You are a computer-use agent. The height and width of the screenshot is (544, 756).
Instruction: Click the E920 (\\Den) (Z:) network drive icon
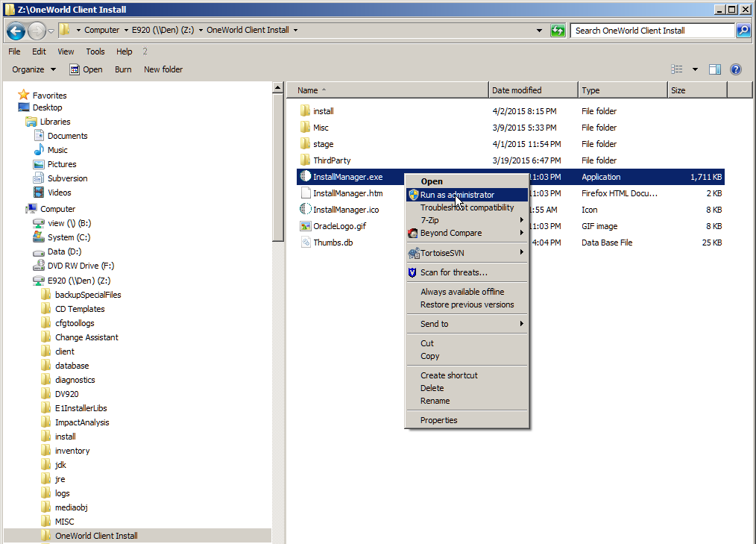click(x=39, y=281)
